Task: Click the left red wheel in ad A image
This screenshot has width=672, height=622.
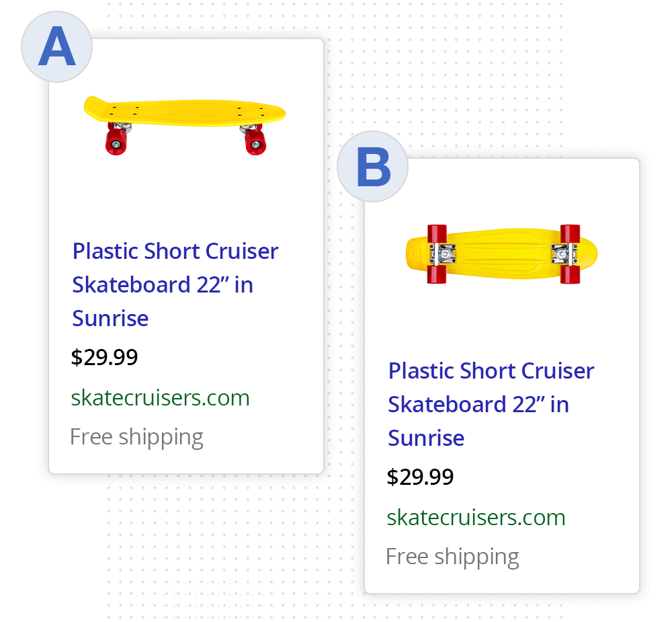Action: [116, 141]
